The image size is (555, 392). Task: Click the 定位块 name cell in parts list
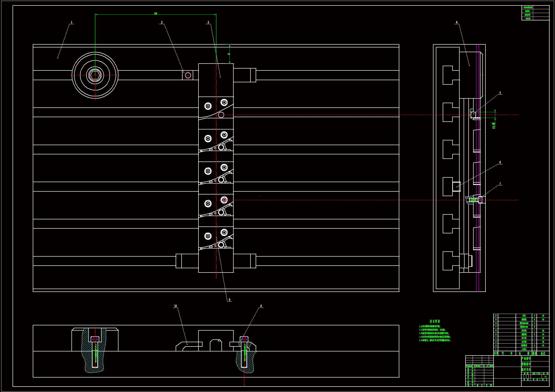524,331
